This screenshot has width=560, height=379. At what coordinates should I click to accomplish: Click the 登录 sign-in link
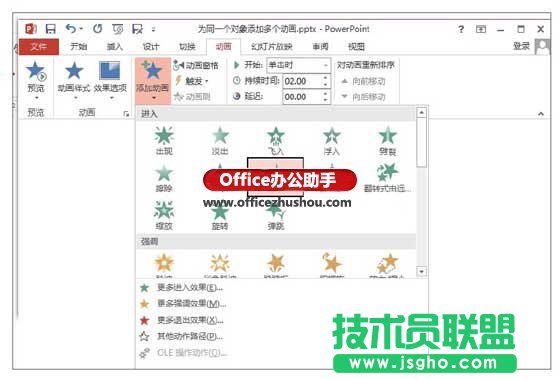tap(521, 46)
